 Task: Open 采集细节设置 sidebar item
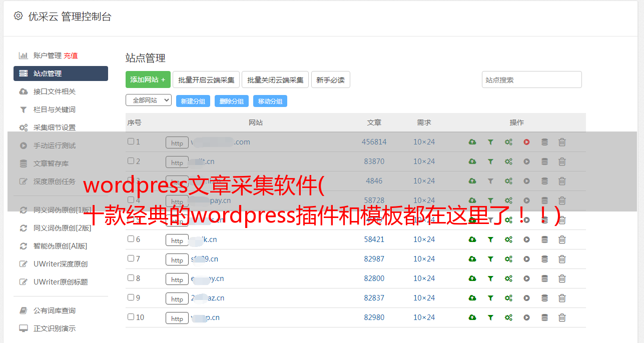tap(55, 127)
